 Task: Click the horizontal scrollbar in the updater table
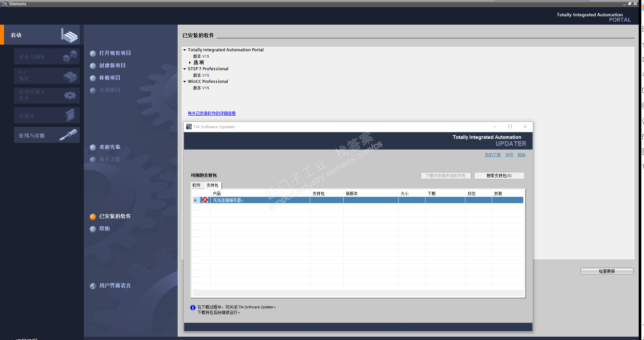(358, 293)
